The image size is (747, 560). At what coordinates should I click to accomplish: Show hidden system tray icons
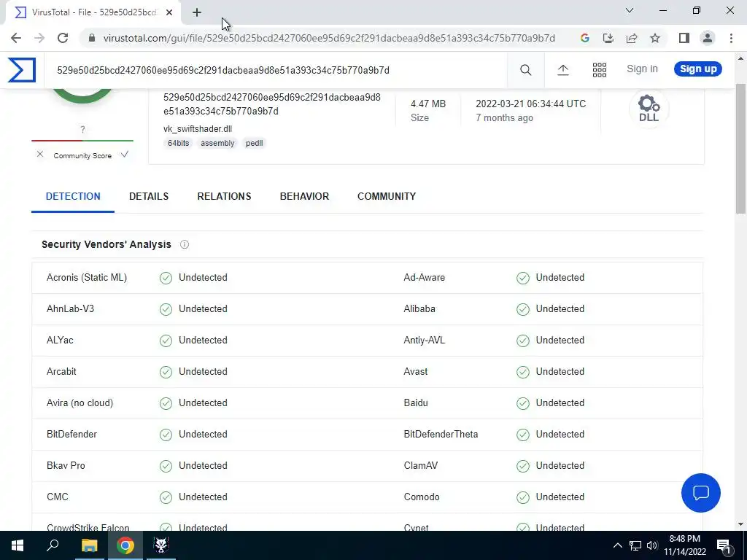pos(617,545)
